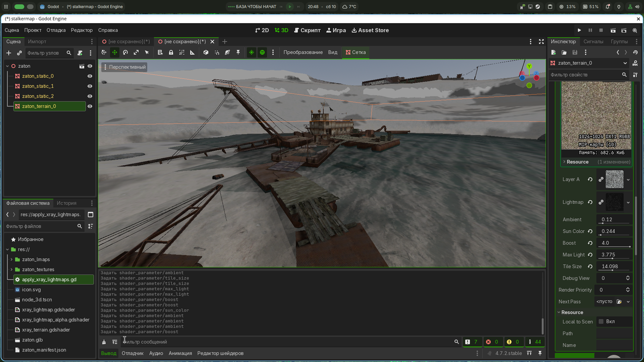
Task: Adjust the Tile Size slider value 14.098
Action: click(615, 266)
